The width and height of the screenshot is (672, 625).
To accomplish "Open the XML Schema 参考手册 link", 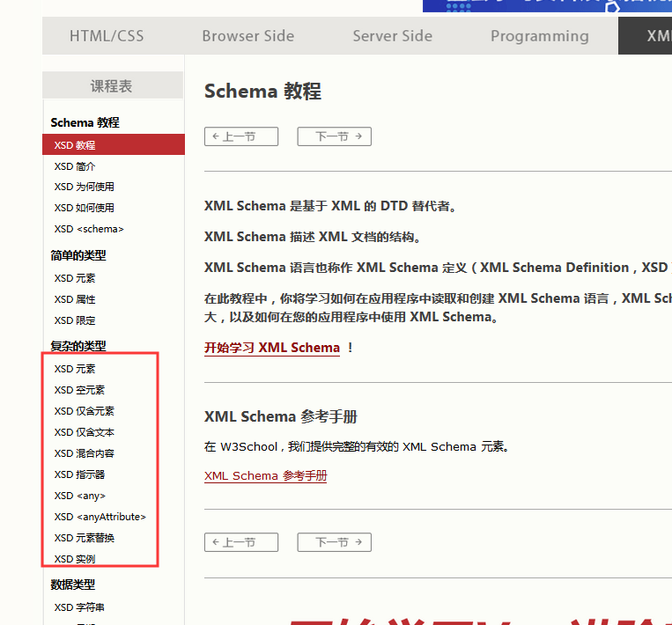I will click(x=266, y=476).
